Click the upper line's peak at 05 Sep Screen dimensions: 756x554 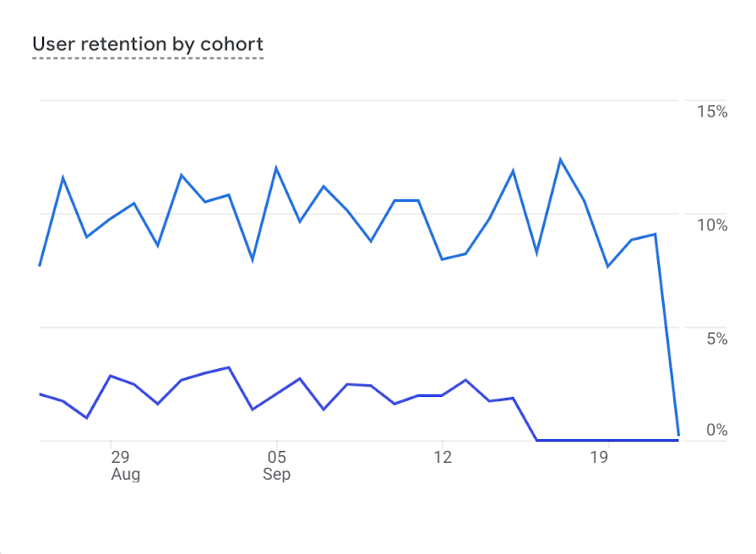click(x=276, y=167)
